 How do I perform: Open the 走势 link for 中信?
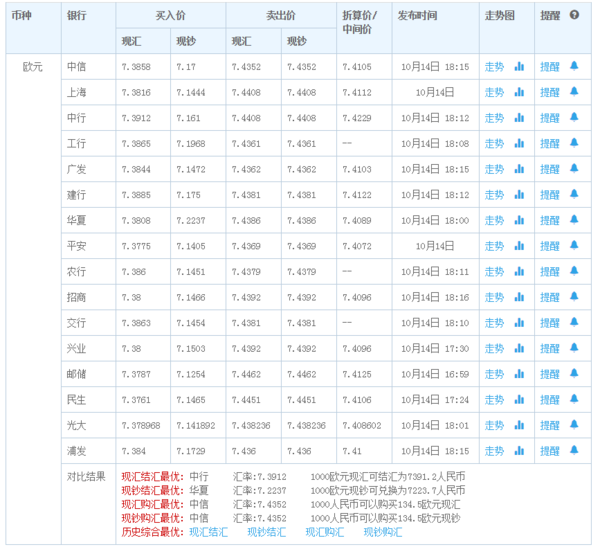[494, 67]
